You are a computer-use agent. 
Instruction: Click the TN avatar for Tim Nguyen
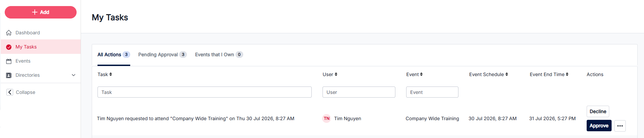pos(327,118)
